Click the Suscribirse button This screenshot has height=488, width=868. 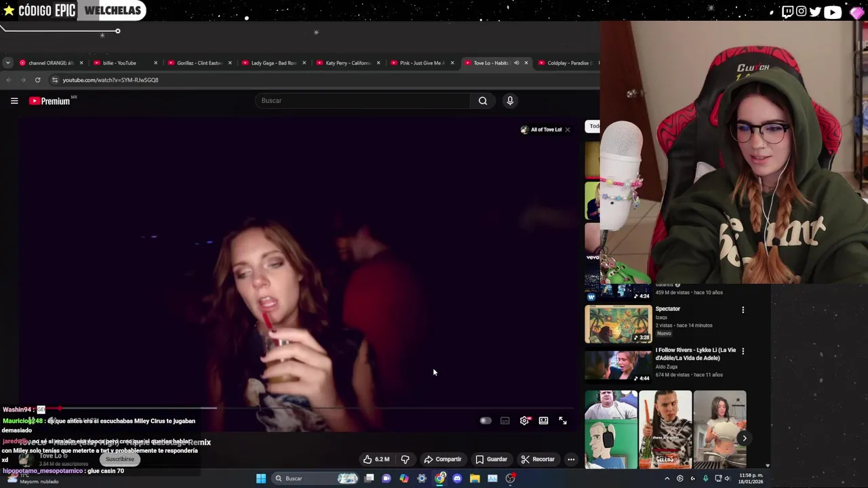(x=120, y=459)
